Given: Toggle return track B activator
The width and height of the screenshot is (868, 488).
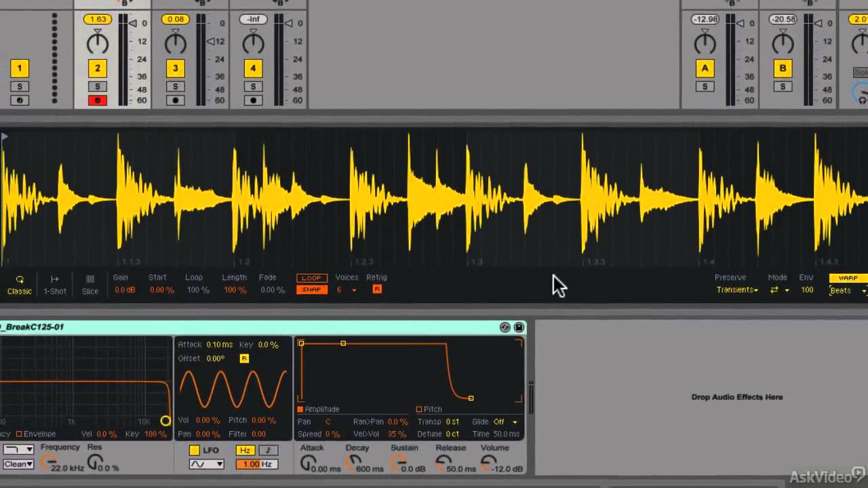Looking at the screenshot, I should [783, 68].
